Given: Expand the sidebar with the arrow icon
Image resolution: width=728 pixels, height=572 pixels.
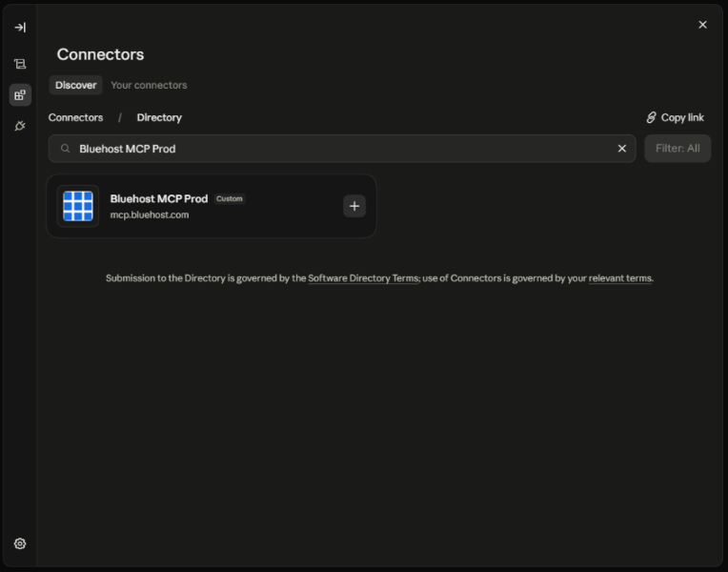Looking at the screenshot, I should 20,28.
